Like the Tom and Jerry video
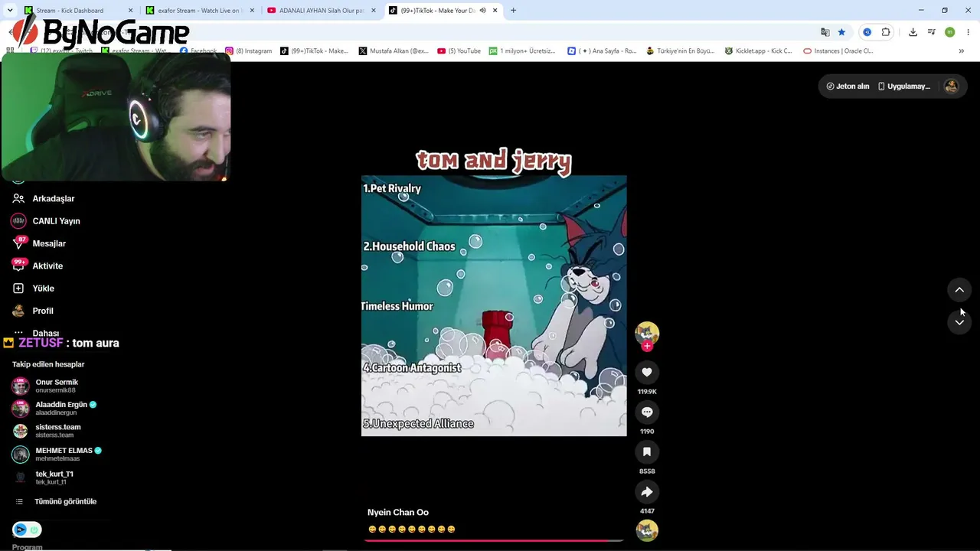This screenshot has height=551, width=980. pyautogui.click(x=647, y=372)
